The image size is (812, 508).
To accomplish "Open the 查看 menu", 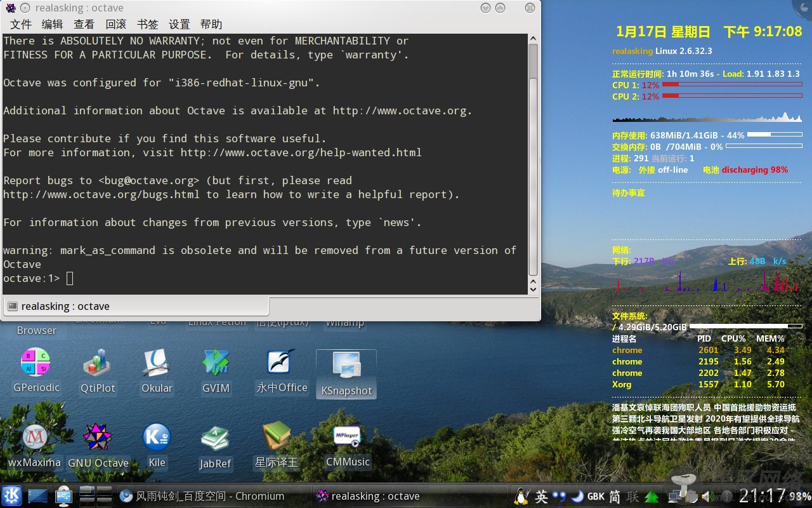I will click(84, 24).
